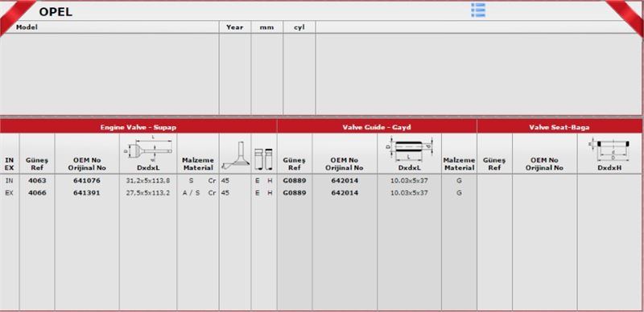The height and width of the screenshot is (312, 644).
Task: Click the mm column header
Action: coord(266,27)
